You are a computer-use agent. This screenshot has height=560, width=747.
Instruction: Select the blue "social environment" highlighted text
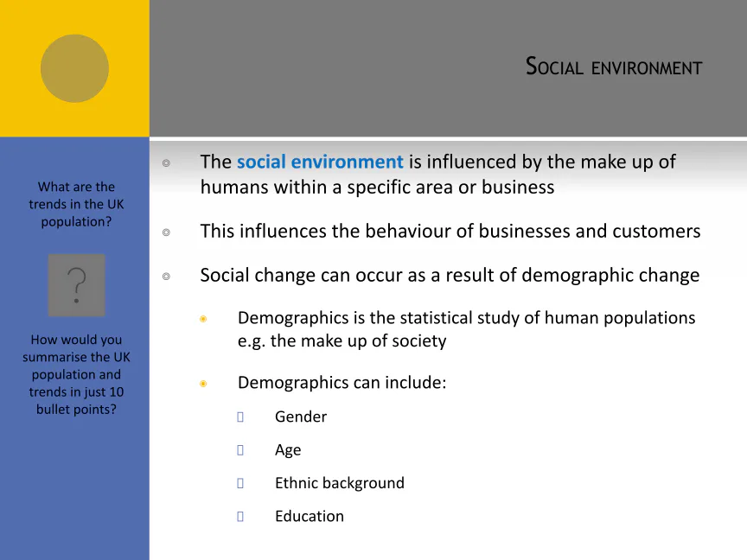pyautogui.click(x=320, y=162)
